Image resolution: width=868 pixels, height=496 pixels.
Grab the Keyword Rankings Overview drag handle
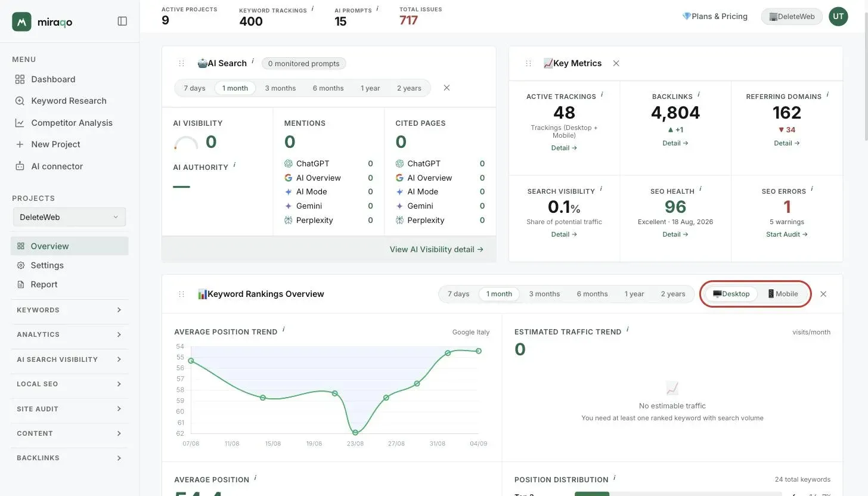pyautogui.click(x=182, y=294)
